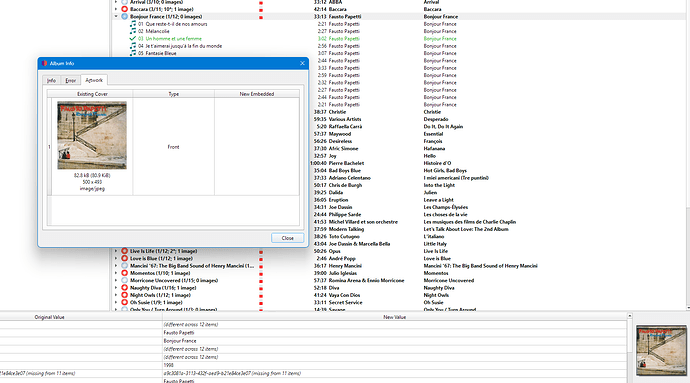Viewport: 690px width, 383px height.
Task: Click the New Value column header
Action: point(394,317)
